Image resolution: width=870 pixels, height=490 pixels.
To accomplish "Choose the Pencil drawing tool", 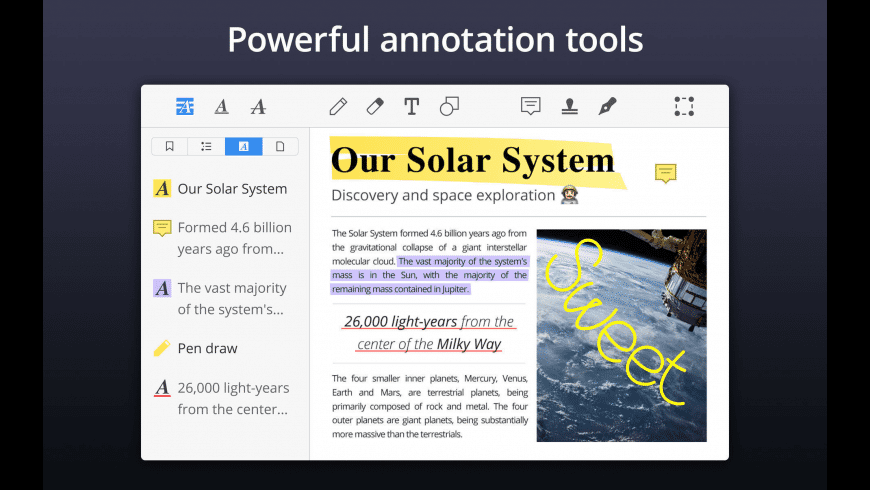I will (338, 106).
